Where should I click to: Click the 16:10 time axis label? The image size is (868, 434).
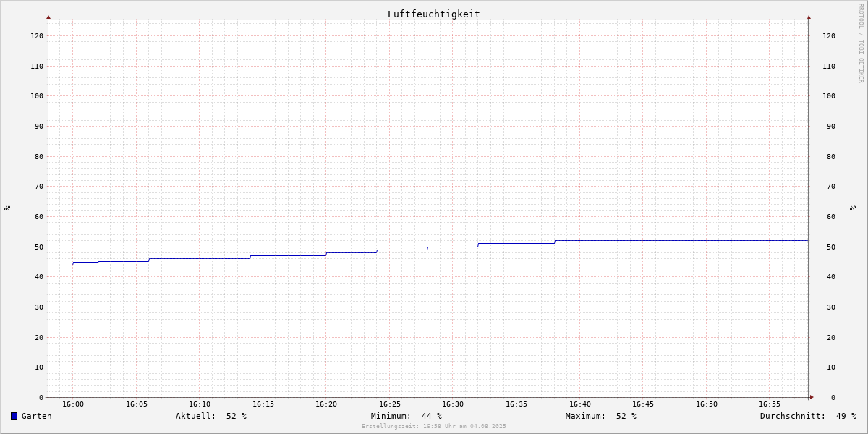pos(200,404)
